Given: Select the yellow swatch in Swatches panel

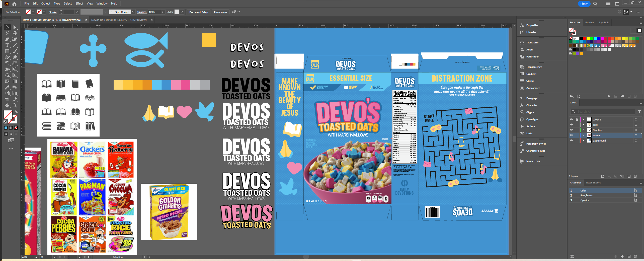Looking at the screenshot, I should (588, 38).
